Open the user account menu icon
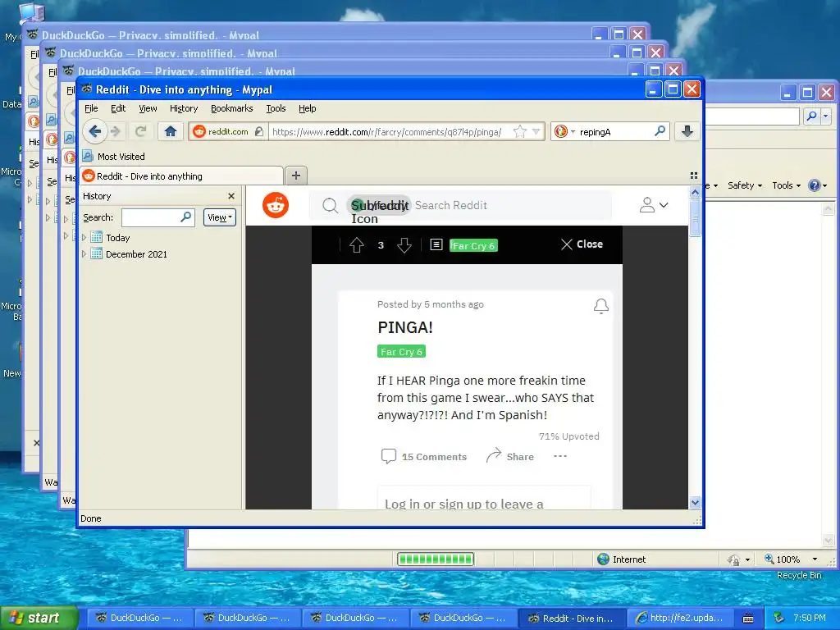The height and width of the screenshot is (630, 840). pos(654,204)
